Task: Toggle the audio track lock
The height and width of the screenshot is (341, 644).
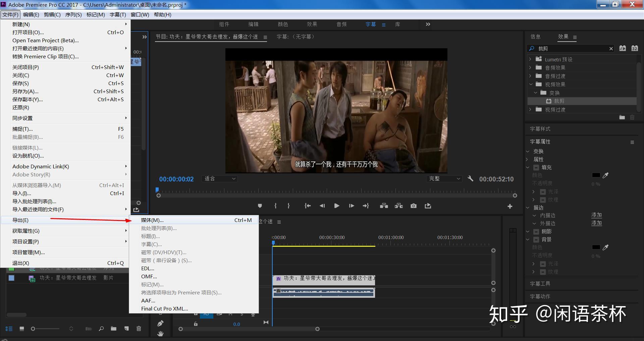Action: click(x=196, y=324)
